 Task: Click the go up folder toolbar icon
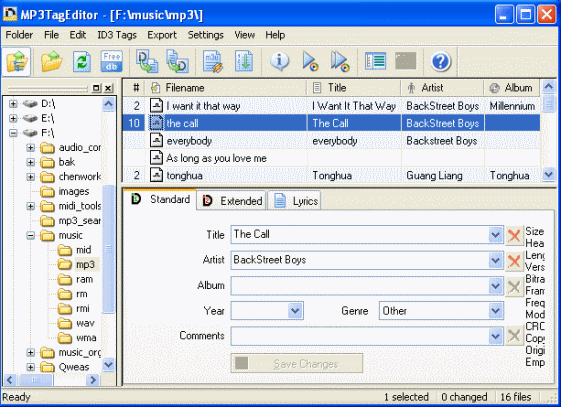(x=52, y=62)
